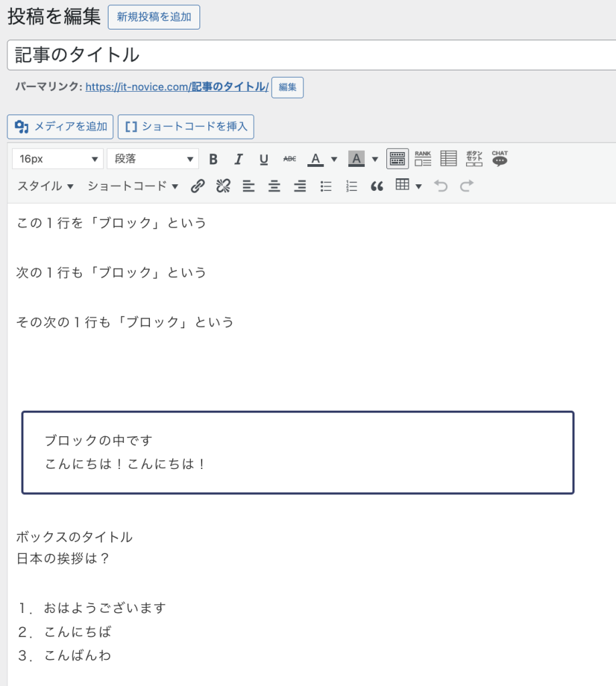The height and width of the screenshot is (686, 616).
Task: Create a numbered list
Action: click(x=351, y=186)
